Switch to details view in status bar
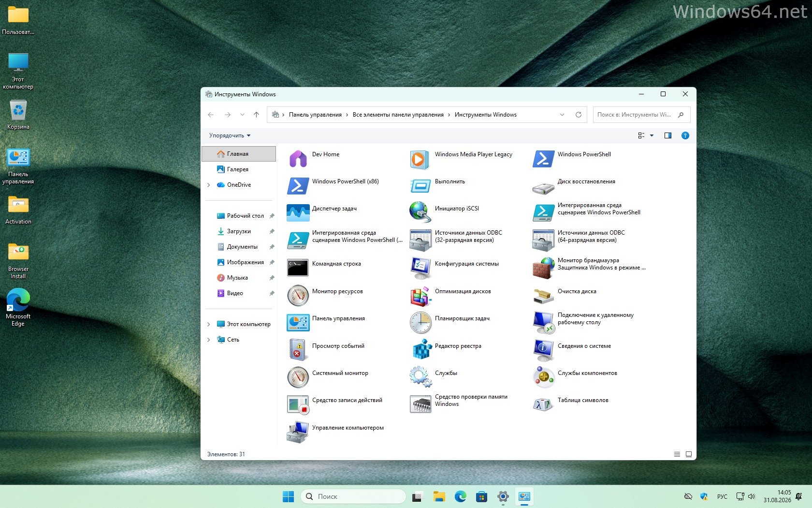 pyautogui.click(x=677, y=454)
